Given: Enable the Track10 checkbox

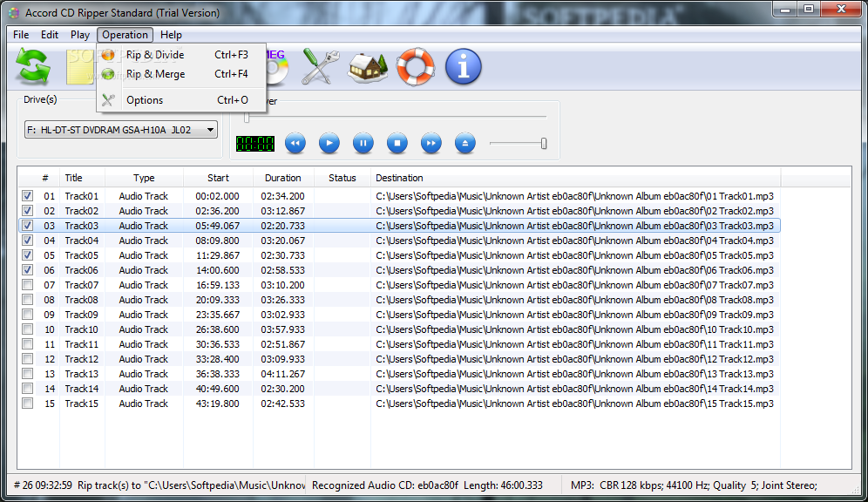Looking at the screenshot, I should [27, 329].
